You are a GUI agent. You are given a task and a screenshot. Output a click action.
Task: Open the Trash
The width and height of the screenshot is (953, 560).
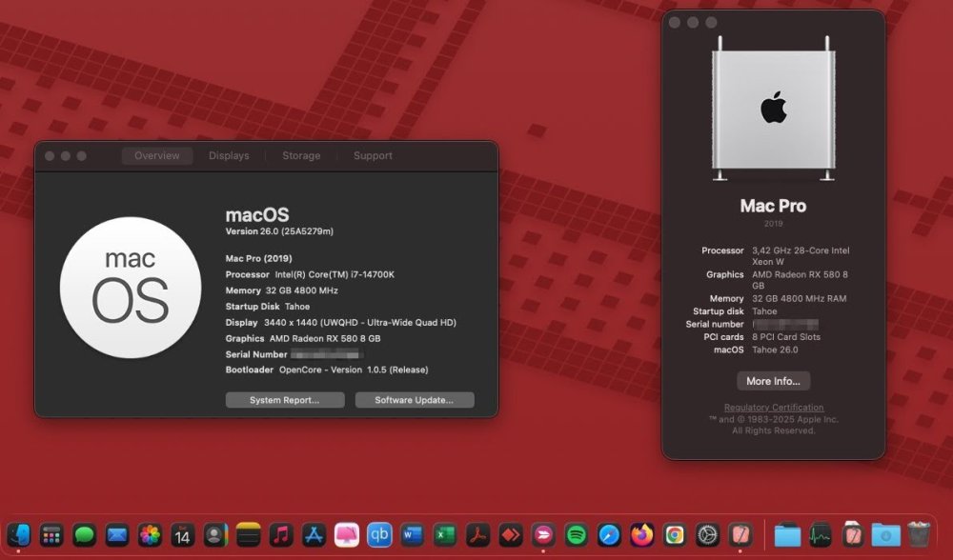click(919, 534)
